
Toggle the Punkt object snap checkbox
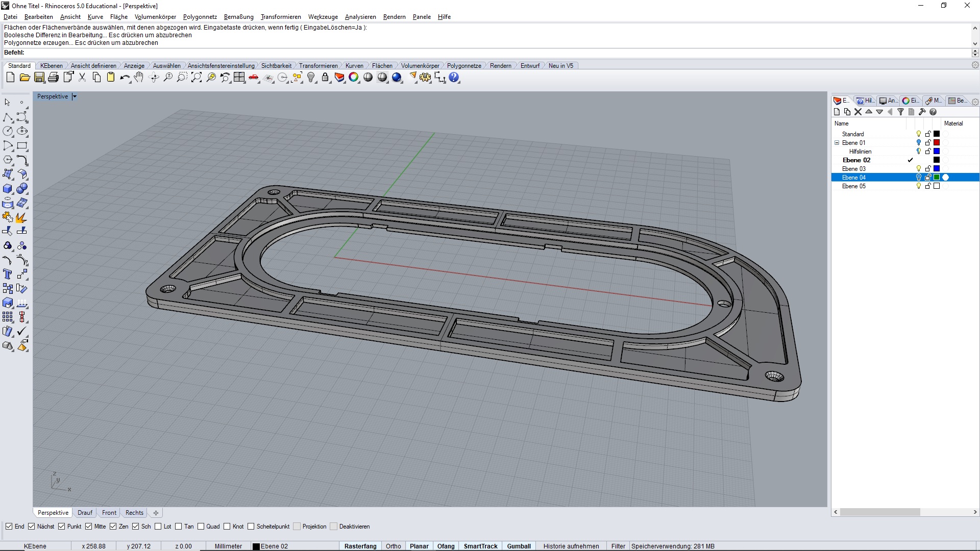coord(61,527)
